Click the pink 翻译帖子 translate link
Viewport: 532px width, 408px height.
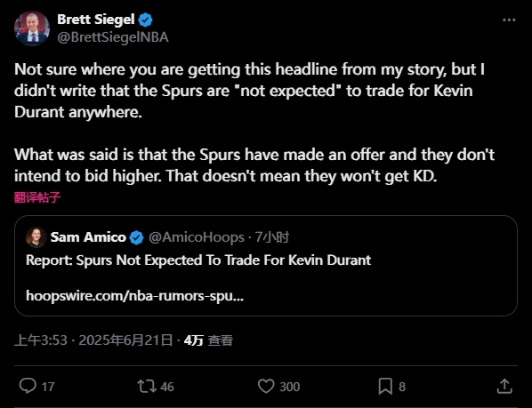[37, 197]
